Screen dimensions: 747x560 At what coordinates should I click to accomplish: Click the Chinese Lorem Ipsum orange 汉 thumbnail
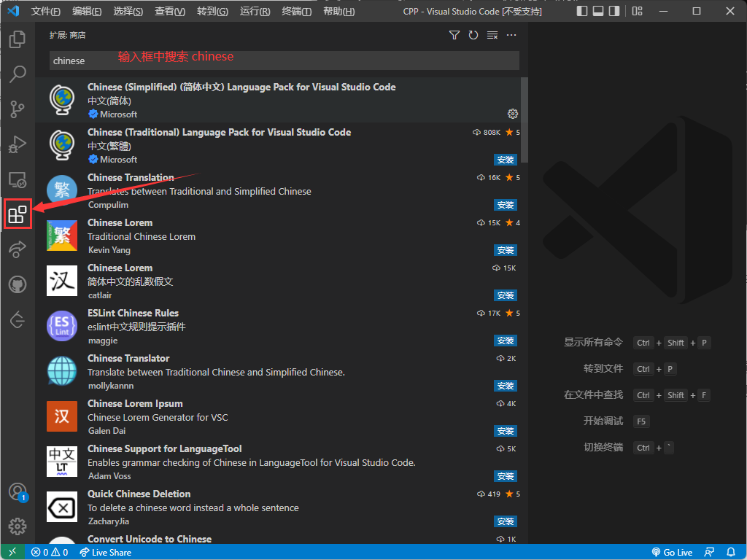click(62, 416)
